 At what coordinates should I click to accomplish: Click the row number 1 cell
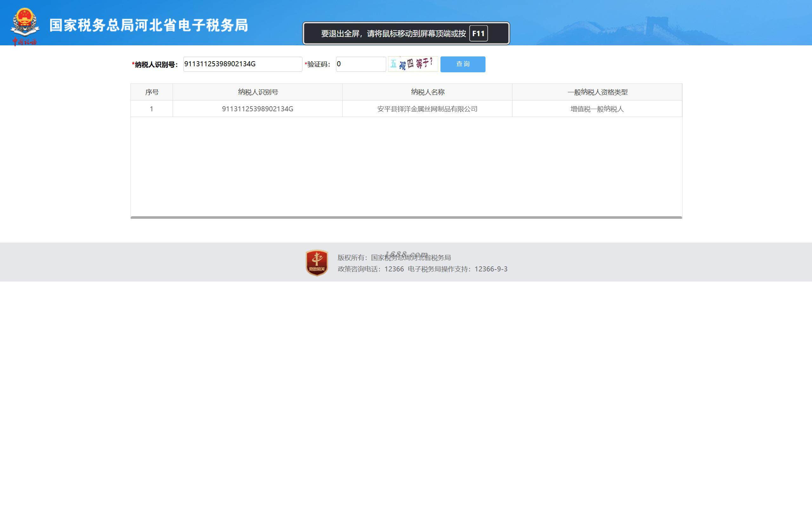(x=152, y=109)
